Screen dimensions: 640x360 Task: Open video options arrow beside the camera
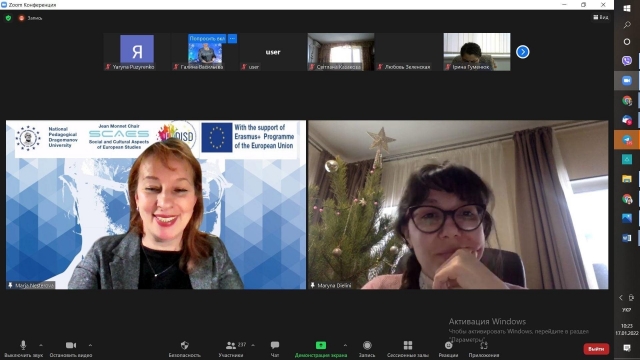click(x=90, y=345)
